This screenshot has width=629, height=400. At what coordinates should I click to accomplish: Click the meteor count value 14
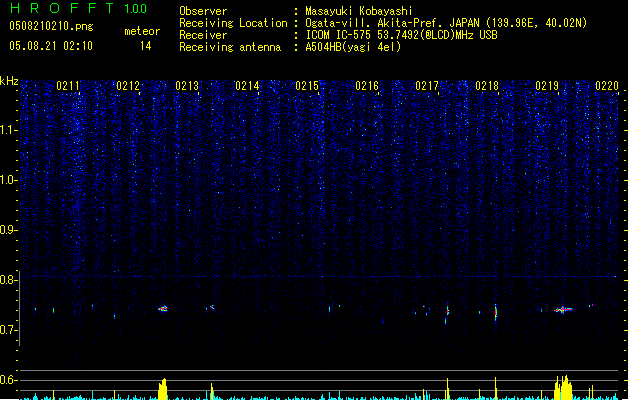tap(146, 46)
